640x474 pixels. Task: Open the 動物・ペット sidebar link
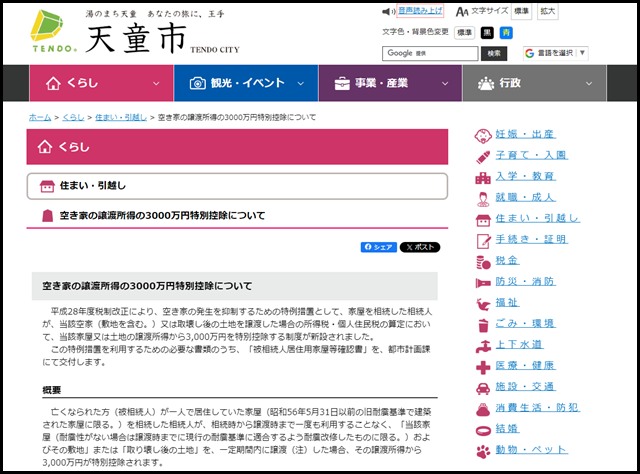(x=531, y=450)
